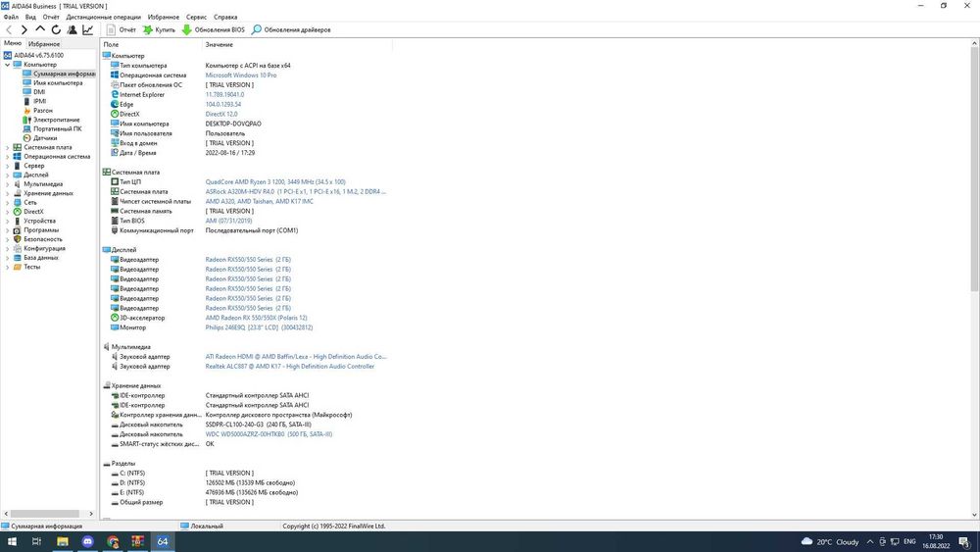Click the Купить buy toolbar button
This screenshot has width=980, height=552.
(x=159, y=29)
